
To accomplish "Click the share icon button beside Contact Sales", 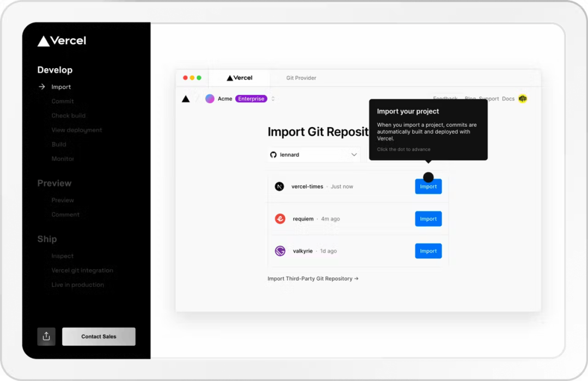I will (46, 336).
